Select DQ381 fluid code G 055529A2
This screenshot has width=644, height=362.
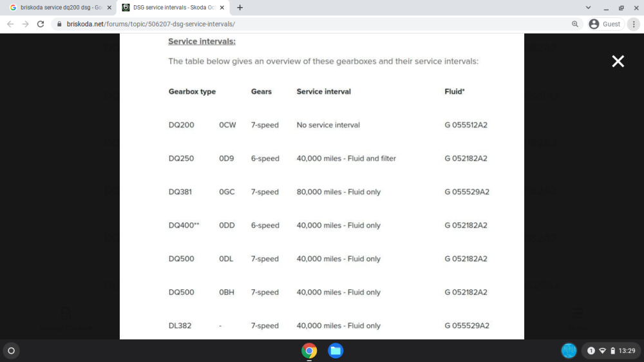click(466, 192)
